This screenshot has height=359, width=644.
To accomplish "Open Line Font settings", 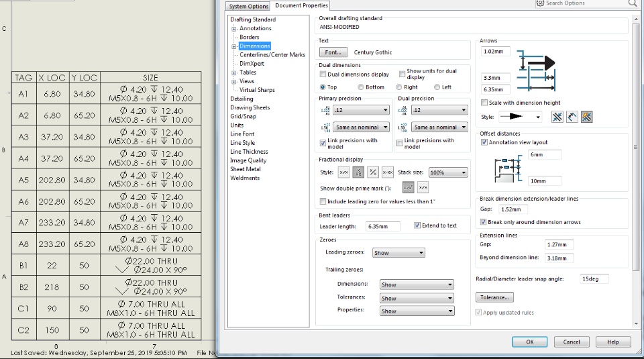I will [x=242, y=134].
